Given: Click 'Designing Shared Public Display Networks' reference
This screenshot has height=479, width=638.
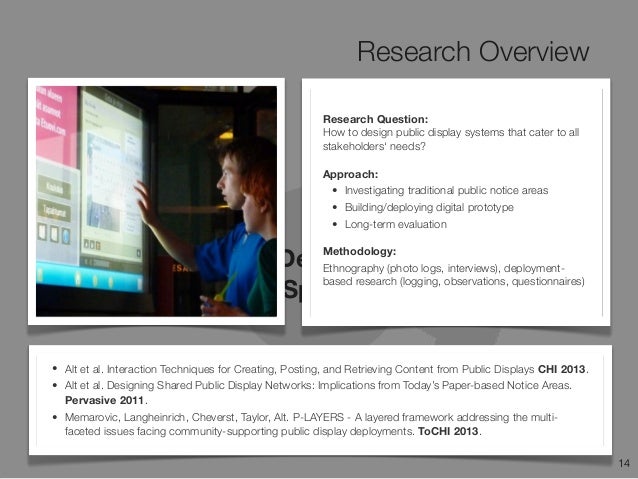Looking at the screenshot, I should click(x=318, y=393).
